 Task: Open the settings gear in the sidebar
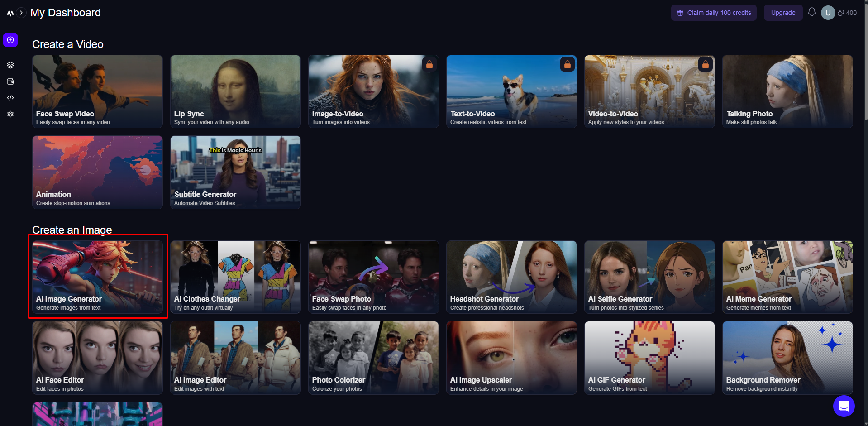click(10, 114)
